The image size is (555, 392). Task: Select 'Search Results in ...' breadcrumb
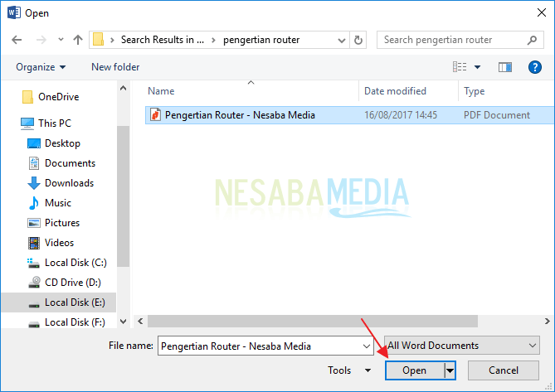pyautogui.click(x=163, y=40)
